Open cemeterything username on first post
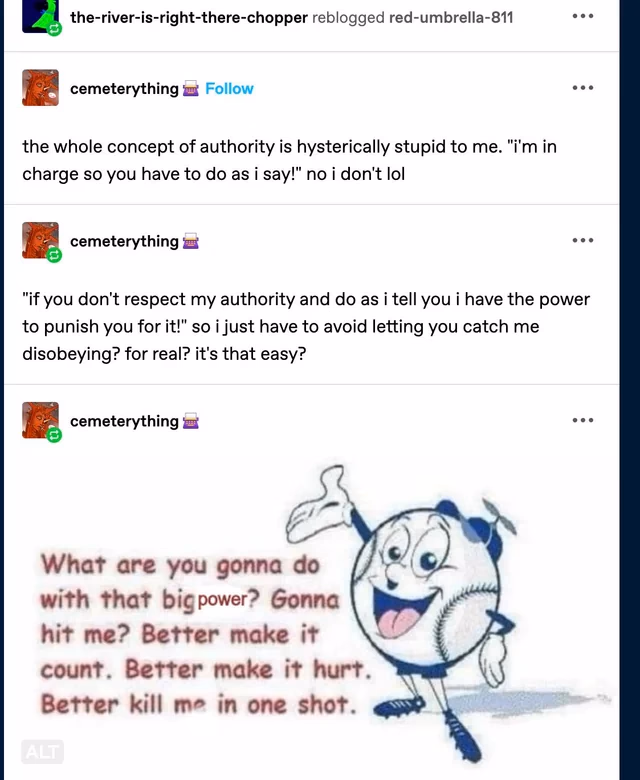Image resolution: width=640 pixels, height=780 pixels. [x=124, y=89]
